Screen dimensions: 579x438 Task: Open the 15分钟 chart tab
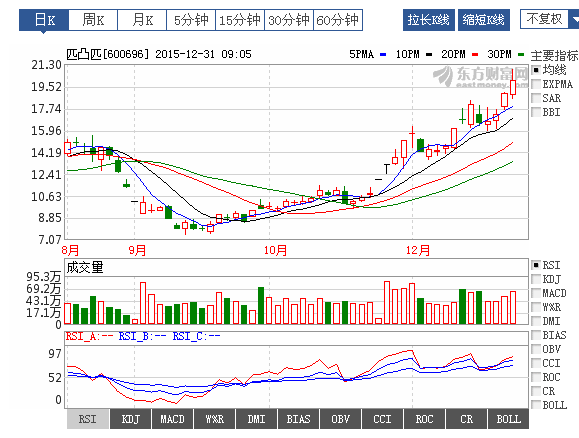point(240,20)
